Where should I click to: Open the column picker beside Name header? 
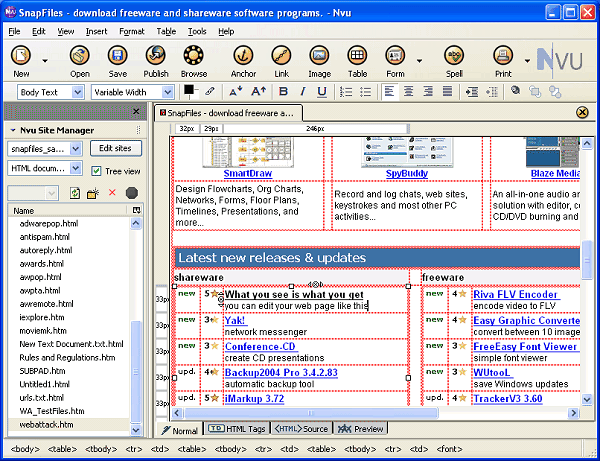pyautogui.click(x=137, y=210)
